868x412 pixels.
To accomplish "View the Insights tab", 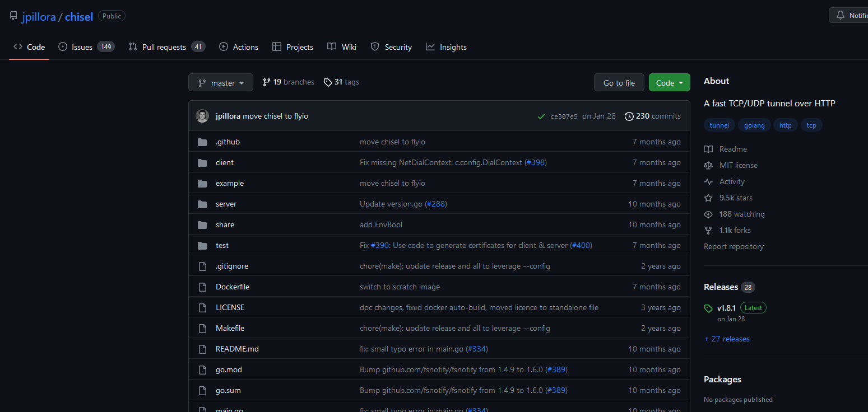I will (x=446, y=47).
